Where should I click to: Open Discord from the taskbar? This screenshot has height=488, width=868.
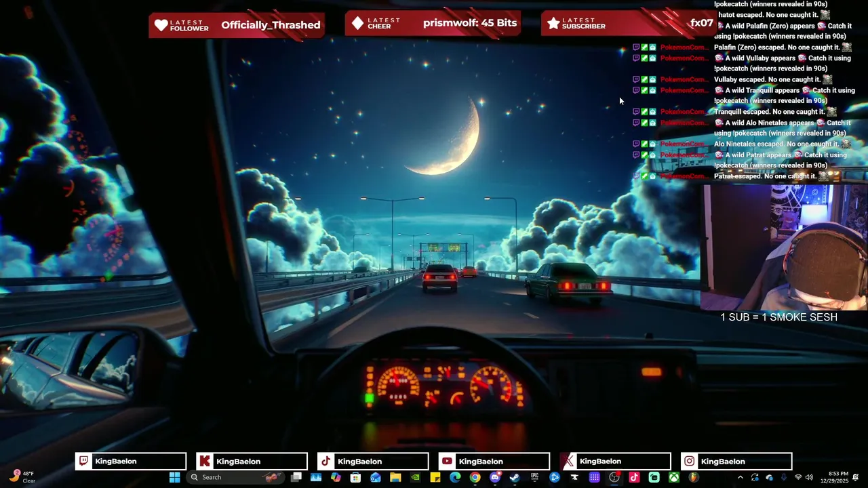coord(495,477)
